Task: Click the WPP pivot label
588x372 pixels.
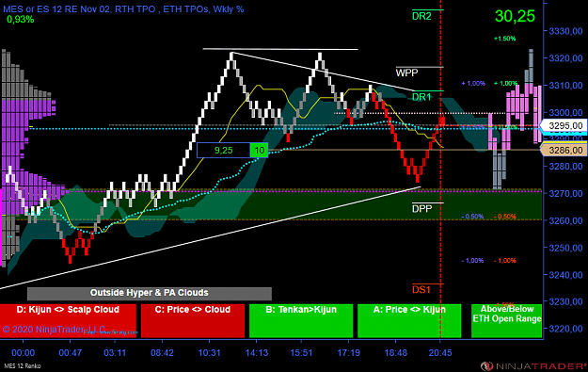Action: pyautogui.click(x=406, y=73)
